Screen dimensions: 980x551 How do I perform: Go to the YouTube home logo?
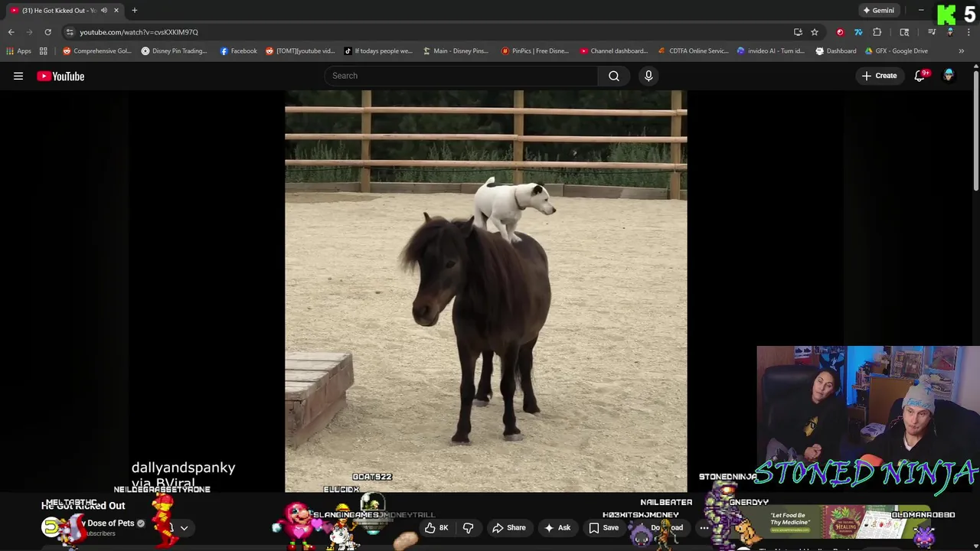60,76
